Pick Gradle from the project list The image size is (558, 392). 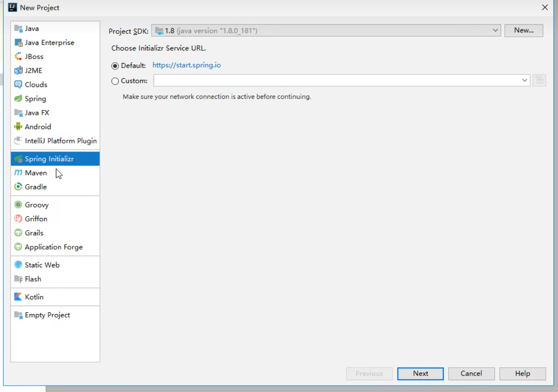point(55,187)
